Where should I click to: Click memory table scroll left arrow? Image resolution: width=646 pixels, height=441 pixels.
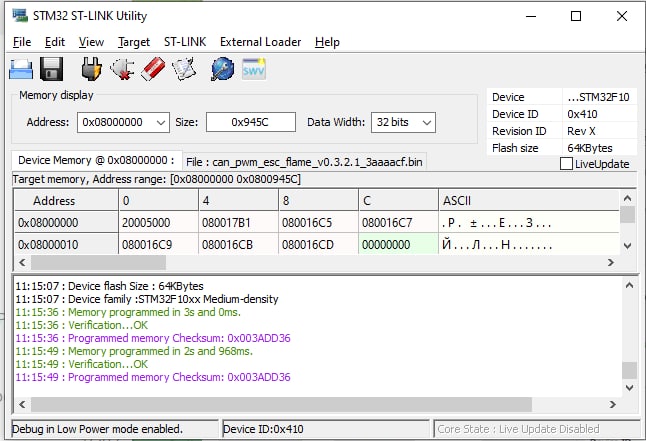point(22,263)
